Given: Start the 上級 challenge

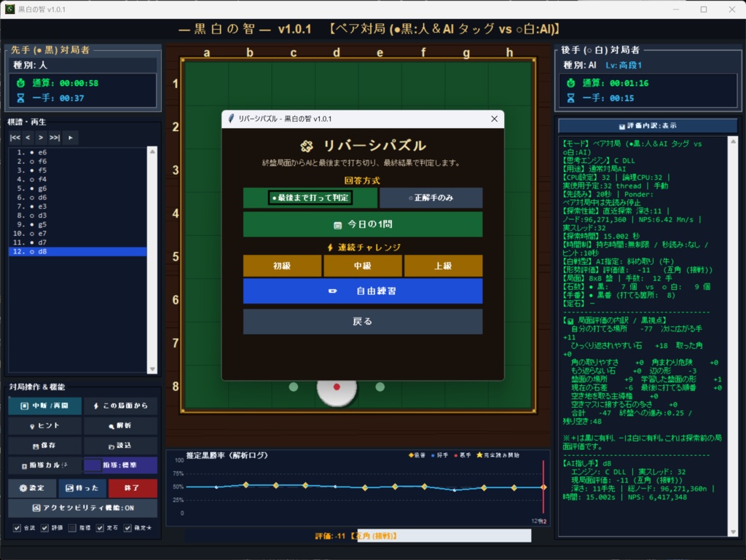Looking at the screenshot, I should pos(443,266).
